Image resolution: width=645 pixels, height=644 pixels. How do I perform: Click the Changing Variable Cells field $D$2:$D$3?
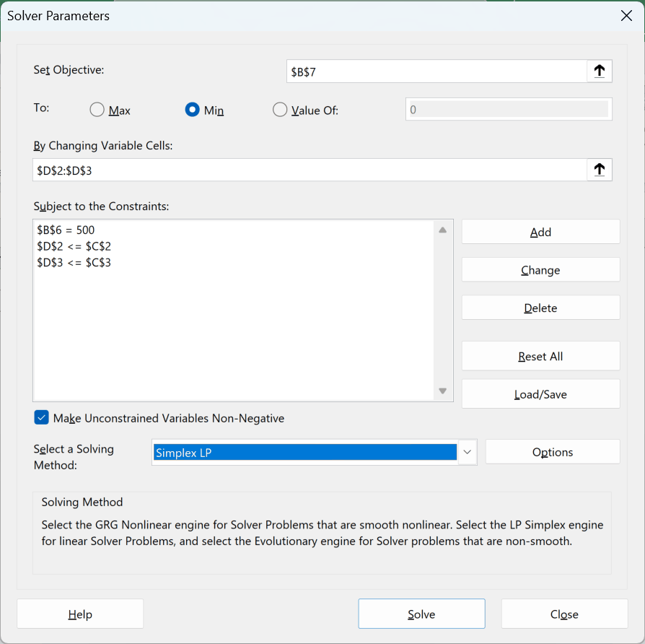point(310,170)
